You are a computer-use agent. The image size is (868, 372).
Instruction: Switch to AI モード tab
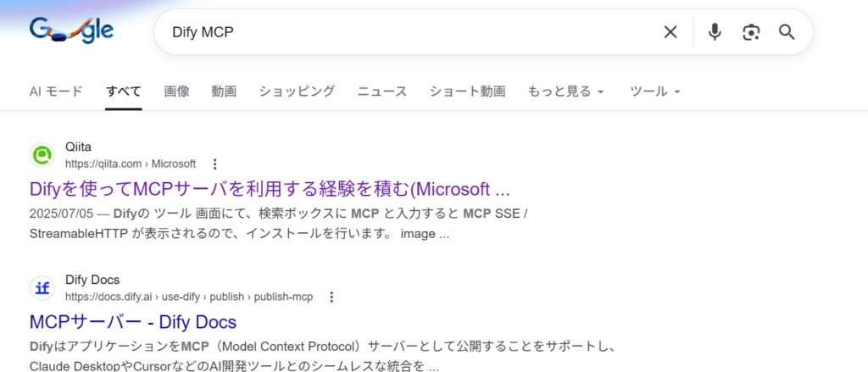coord(56,92)
